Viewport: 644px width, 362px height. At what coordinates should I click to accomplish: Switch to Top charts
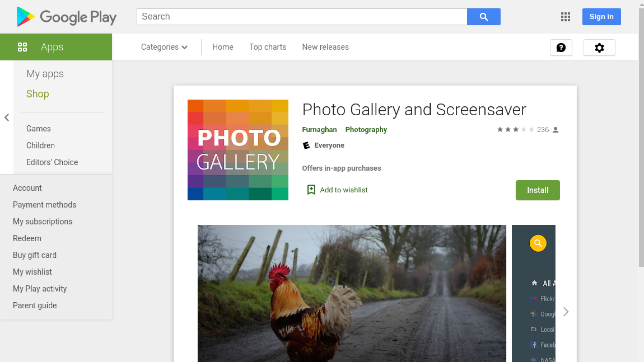click(267, 47)
